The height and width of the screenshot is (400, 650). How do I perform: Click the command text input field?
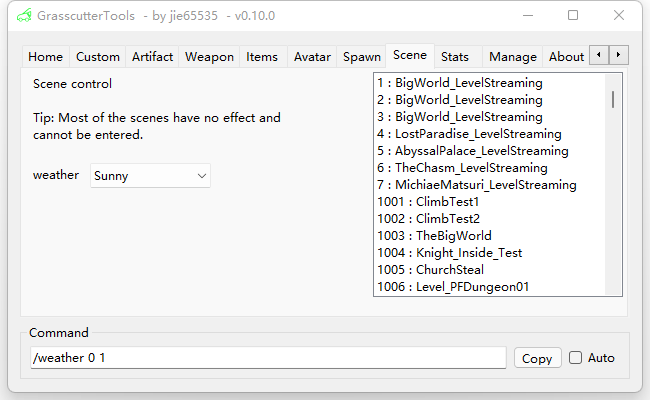[268, 358]
